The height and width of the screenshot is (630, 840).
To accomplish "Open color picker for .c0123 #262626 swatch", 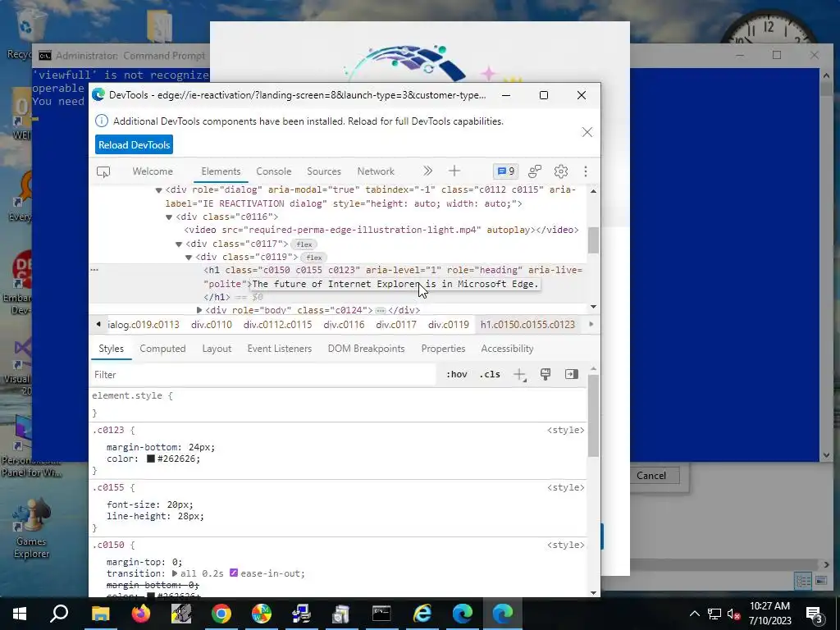I will [151, 459].
